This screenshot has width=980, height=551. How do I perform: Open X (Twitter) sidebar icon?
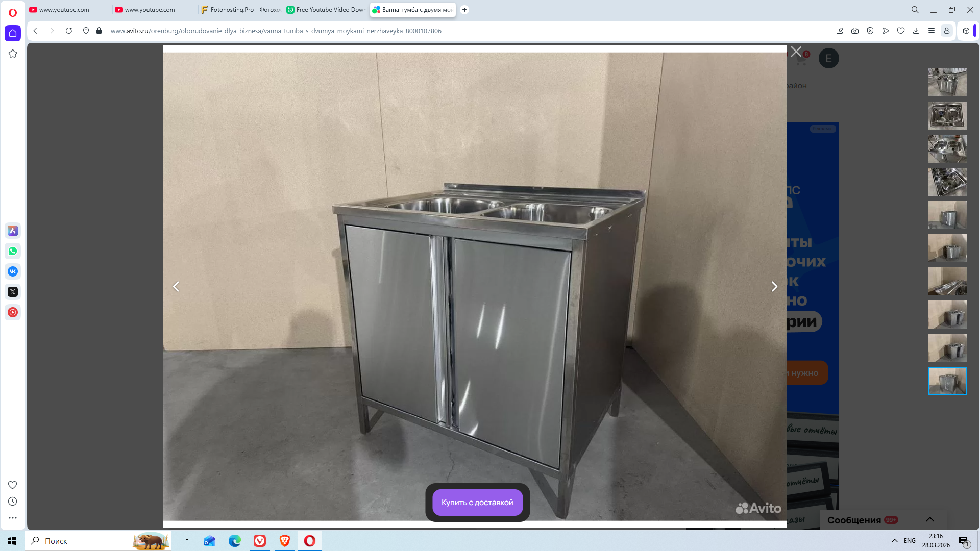coord(13,292)
